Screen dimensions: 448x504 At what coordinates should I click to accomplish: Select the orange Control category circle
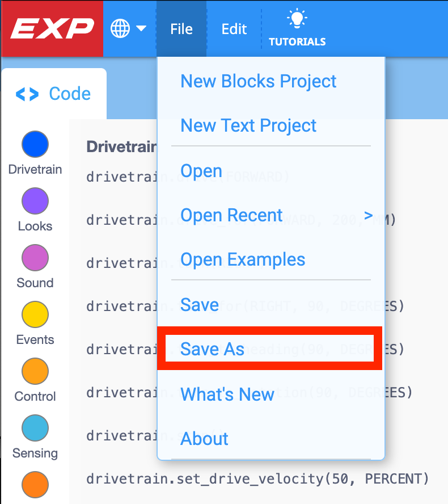(x=35, y=371)
